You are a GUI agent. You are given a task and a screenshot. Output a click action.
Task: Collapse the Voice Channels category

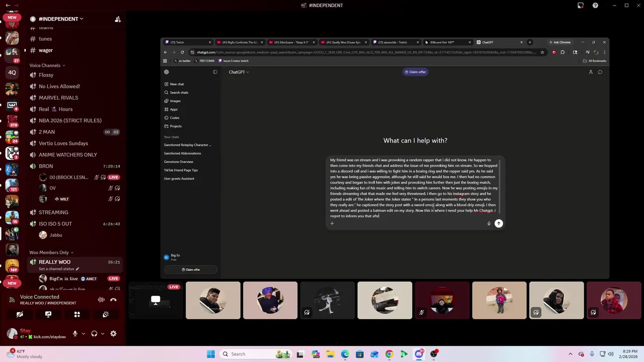[47, 65]
